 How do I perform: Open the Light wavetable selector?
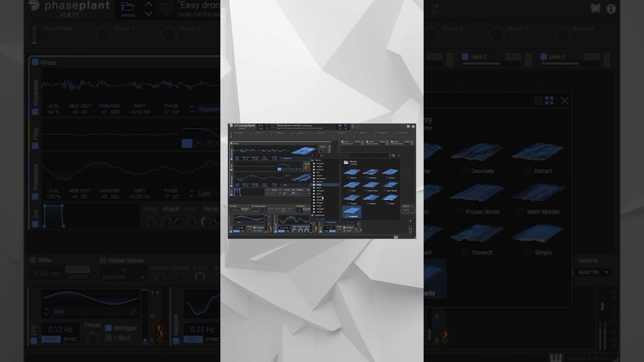pyautogui.click(x=295, y=185)
